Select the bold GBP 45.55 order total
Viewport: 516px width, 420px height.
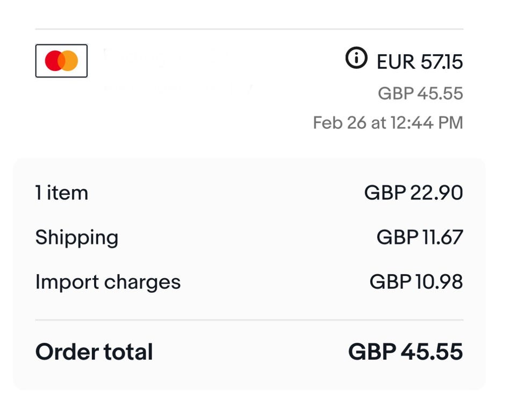405,352
